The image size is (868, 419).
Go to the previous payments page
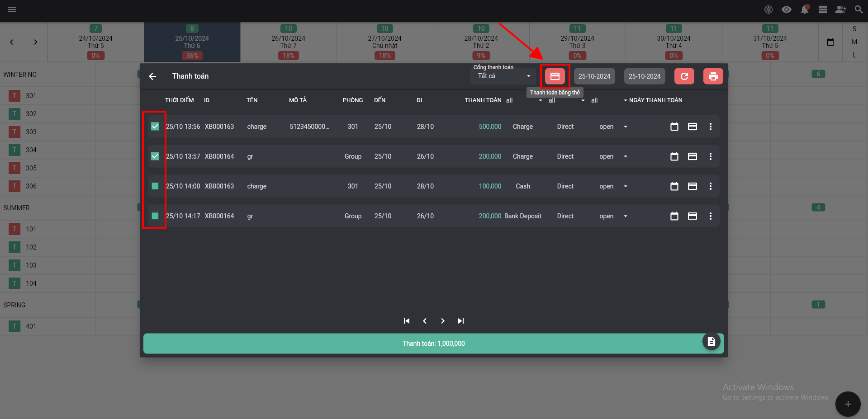pyautogui.click(x=425, y=321)
